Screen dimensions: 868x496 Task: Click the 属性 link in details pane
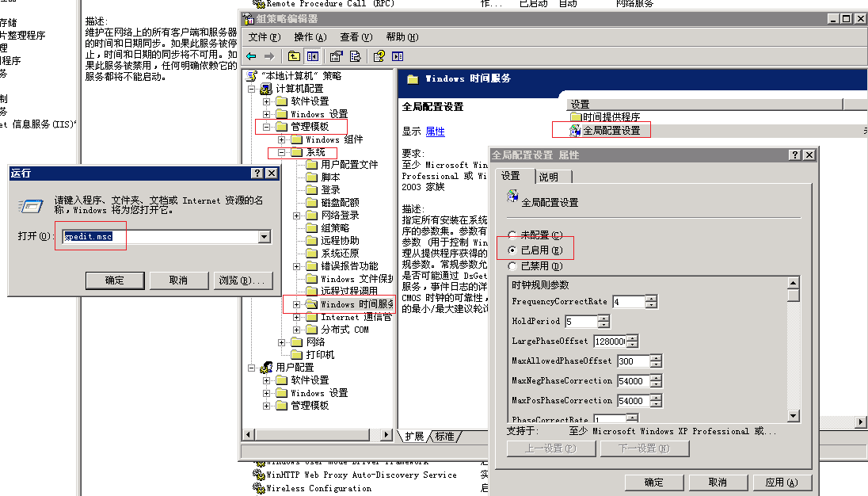point(435,132)
